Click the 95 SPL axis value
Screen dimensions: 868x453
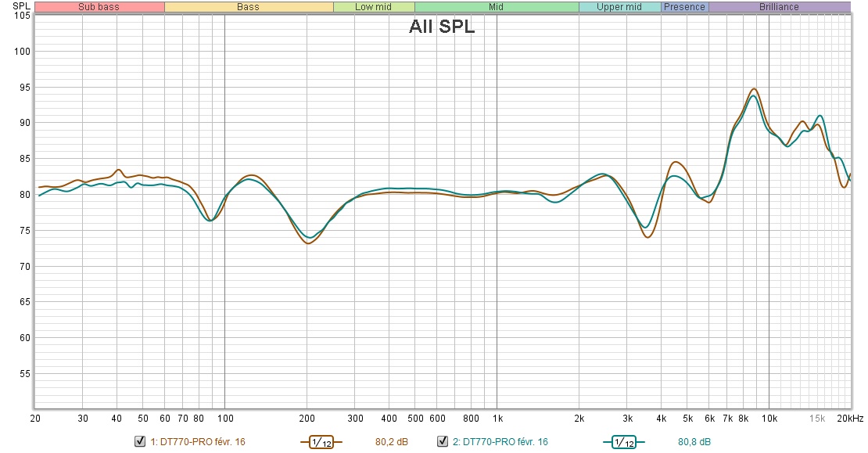25,88
